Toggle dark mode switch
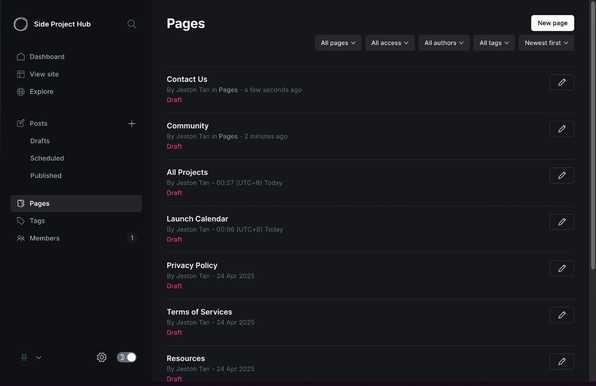Viewport: 596px width, 386px height. click(127, 357)
